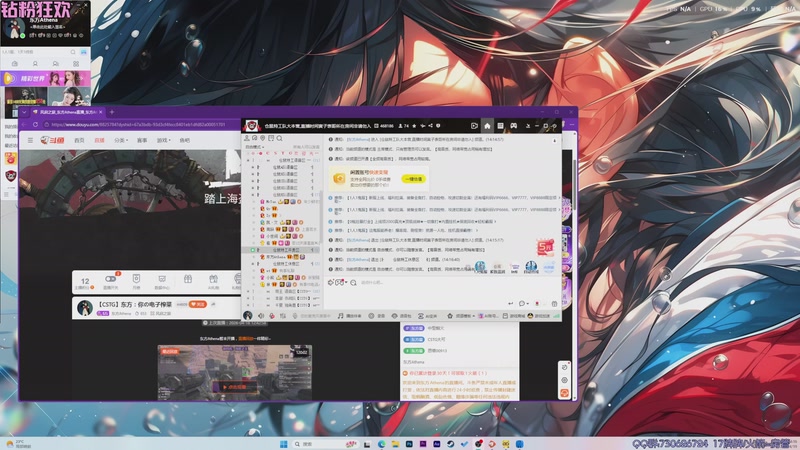Click search icon in top-left YY main window
The image size is (800, 450).
(73, 52)
